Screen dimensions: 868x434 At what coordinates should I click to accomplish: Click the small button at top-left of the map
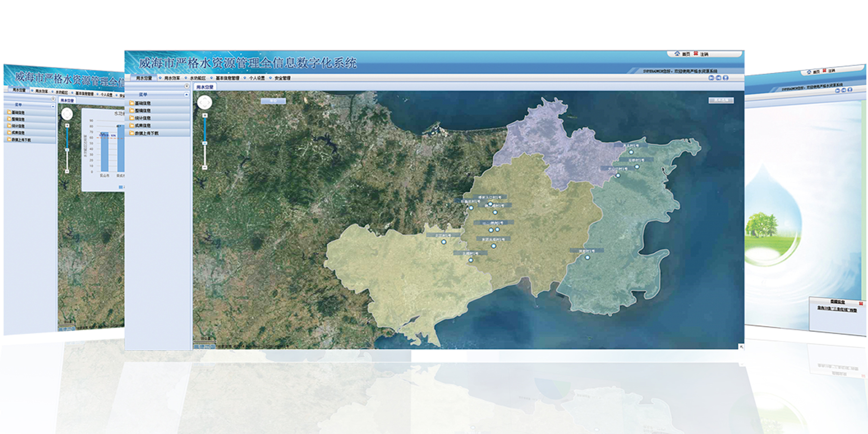tap(273, 101)
